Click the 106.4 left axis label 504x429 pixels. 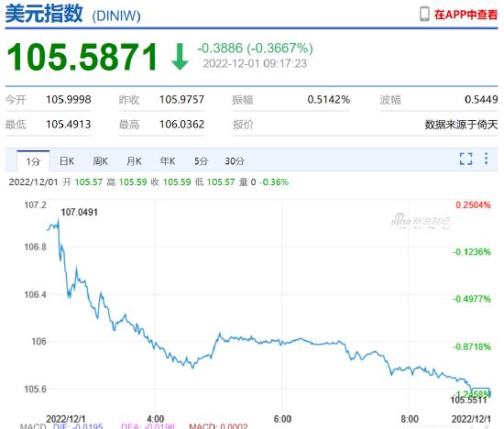[x=36, y=294]
